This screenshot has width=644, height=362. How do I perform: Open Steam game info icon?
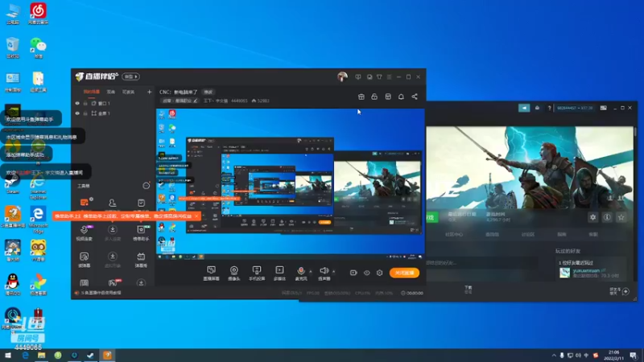(607, 217)
